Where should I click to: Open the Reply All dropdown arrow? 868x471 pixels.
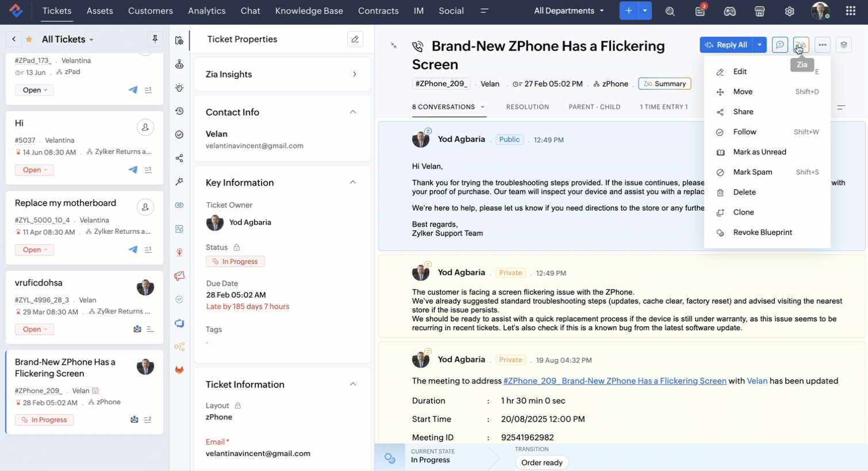[x=760, y=45]
